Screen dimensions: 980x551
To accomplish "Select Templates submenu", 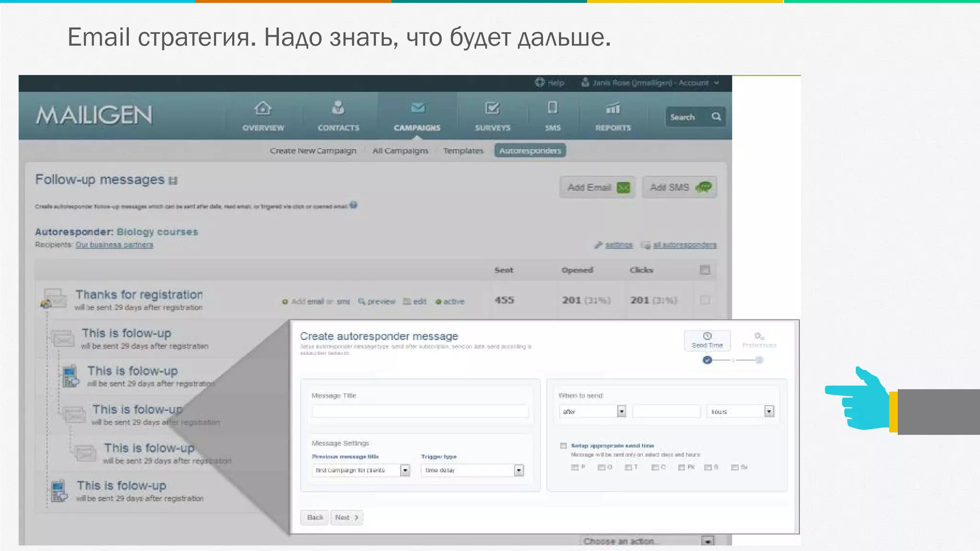I will (463, 151).
